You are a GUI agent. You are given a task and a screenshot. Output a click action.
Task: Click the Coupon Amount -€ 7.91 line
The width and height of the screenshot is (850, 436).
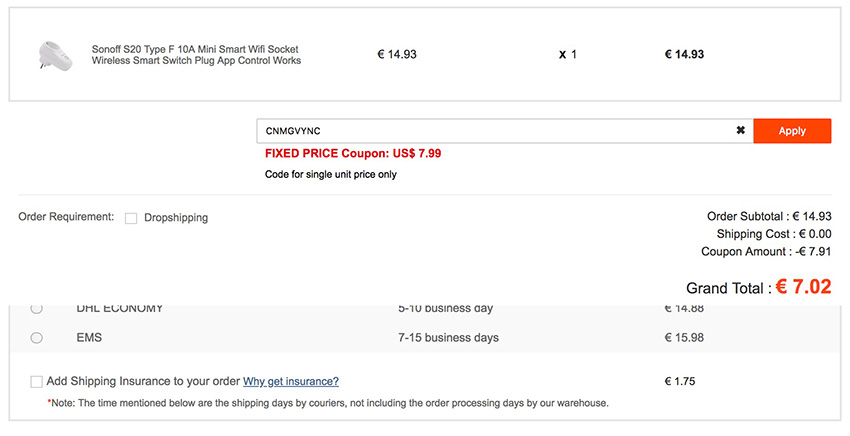point(766,252)
